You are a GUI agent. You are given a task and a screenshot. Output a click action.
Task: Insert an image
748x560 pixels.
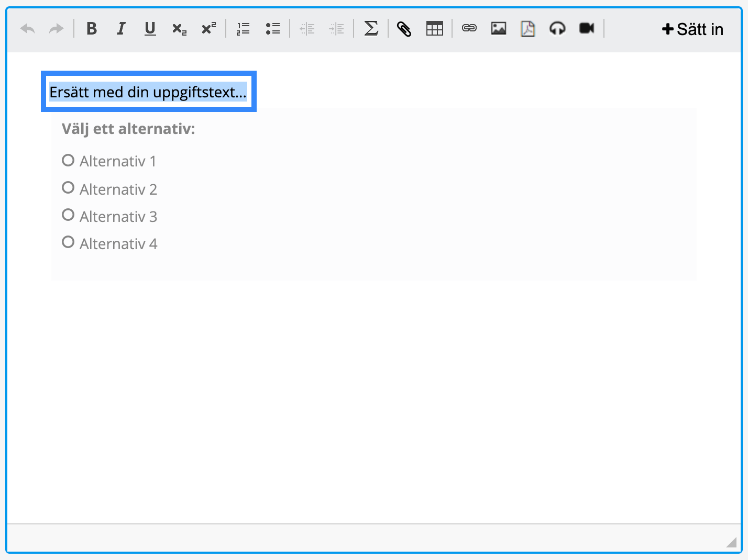[x=499, y=28]
